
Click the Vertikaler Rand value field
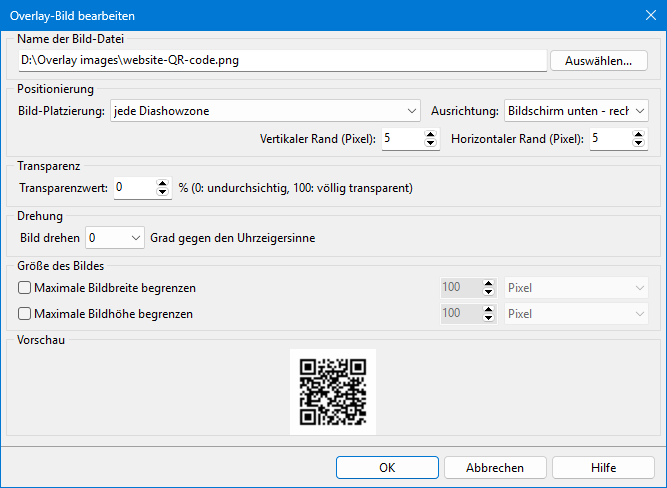coord(402,139)
